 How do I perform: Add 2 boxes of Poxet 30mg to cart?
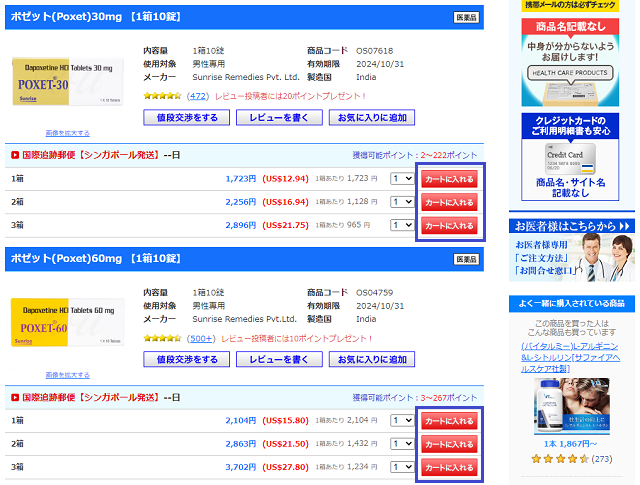coord(449,202)
